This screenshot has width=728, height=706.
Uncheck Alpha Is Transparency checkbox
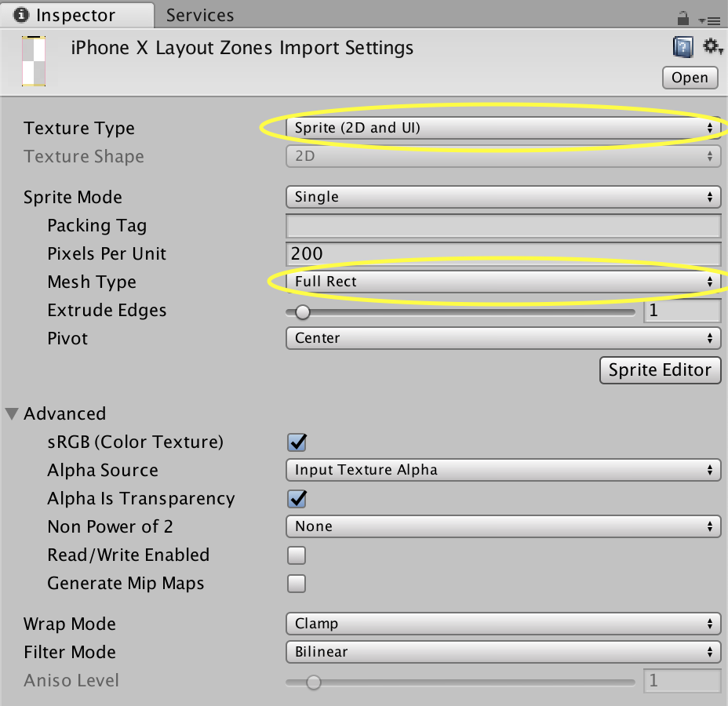click(297, 499)
